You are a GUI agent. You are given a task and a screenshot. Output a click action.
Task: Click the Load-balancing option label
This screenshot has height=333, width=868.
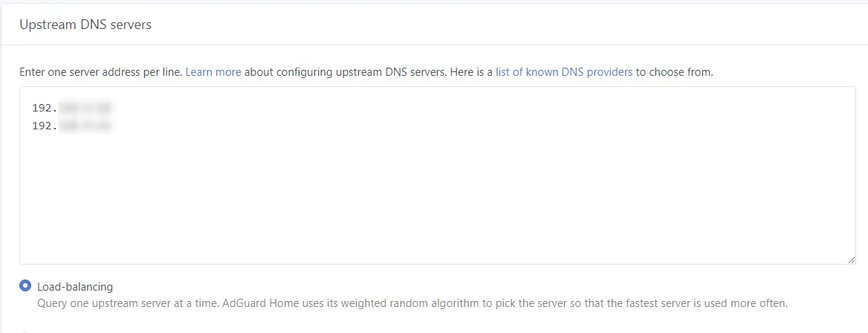tap(75, 286)
